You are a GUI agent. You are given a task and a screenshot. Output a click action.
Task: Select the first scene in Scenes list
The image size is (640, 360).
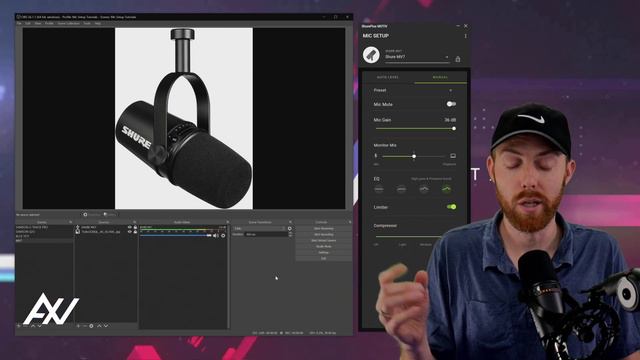[x=44, y=227]
